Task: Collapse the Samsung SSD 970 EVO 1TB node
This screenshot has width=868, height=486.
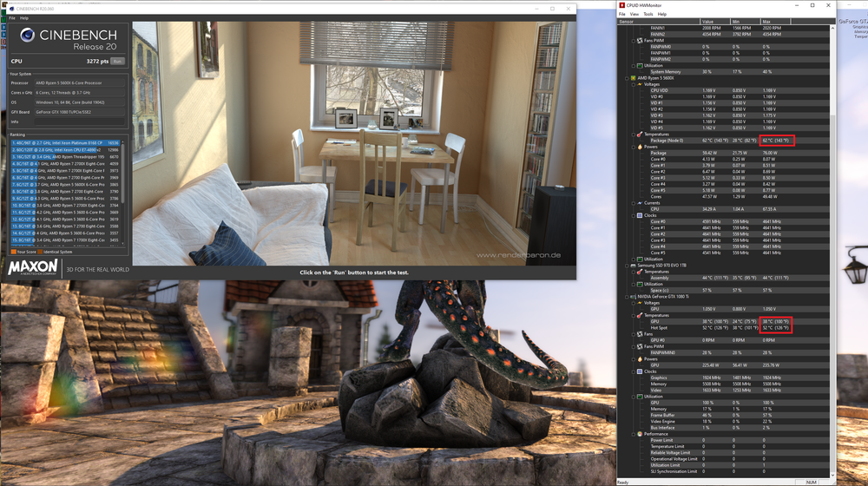Action: [628, 266]
